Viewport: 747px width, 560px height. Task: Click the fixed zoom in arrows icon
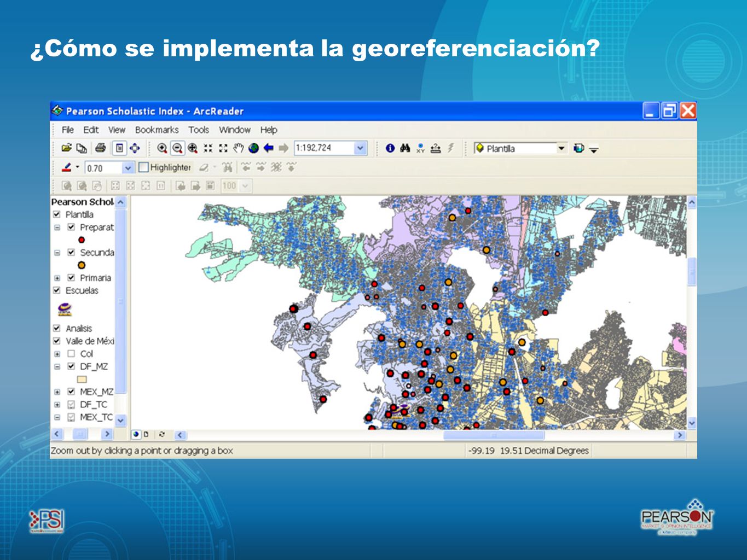(208, 148)
